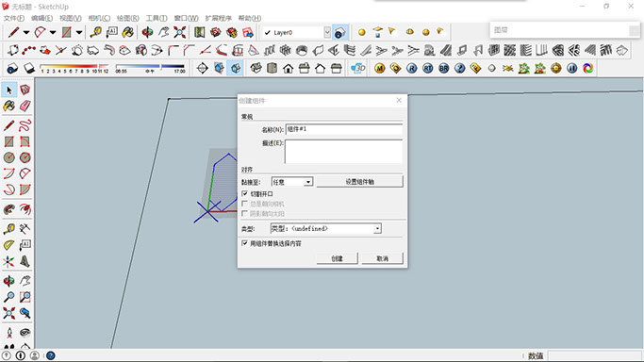Expand the Layer0 layer dropdown
The image size is (644, 362).
327,32
